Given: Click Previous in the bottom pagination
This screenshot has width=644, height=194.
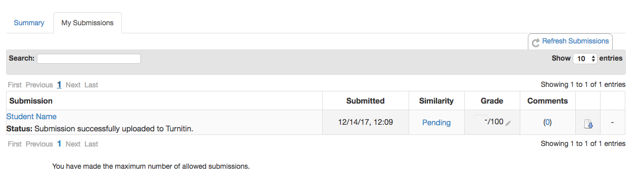Looking at the screenshot, I should tap(39, 144).
